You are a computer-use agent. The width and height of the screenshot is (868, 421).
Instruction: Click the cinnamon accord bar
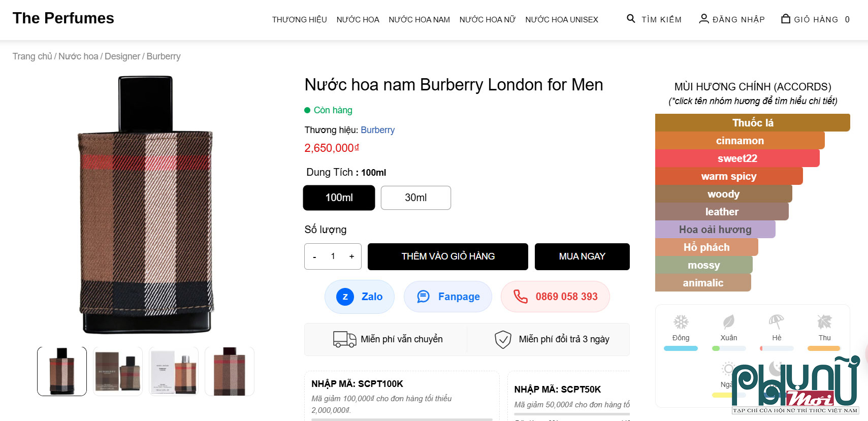point(740,141)
